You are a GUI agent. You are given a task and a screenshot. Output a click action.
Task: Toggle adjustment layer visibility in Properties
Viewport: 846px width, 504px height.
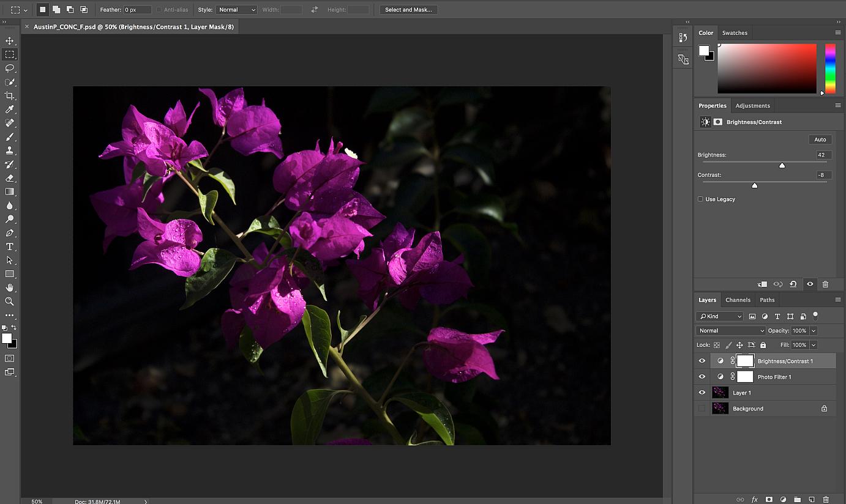[810, 284]
